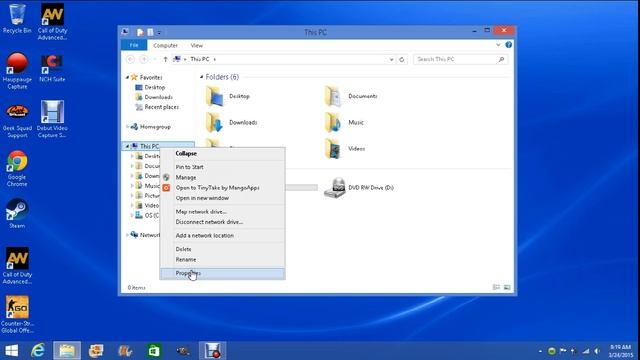Screen dimensions: 640x360
Task: Choose Properties in the context menu
Action: 222,273
